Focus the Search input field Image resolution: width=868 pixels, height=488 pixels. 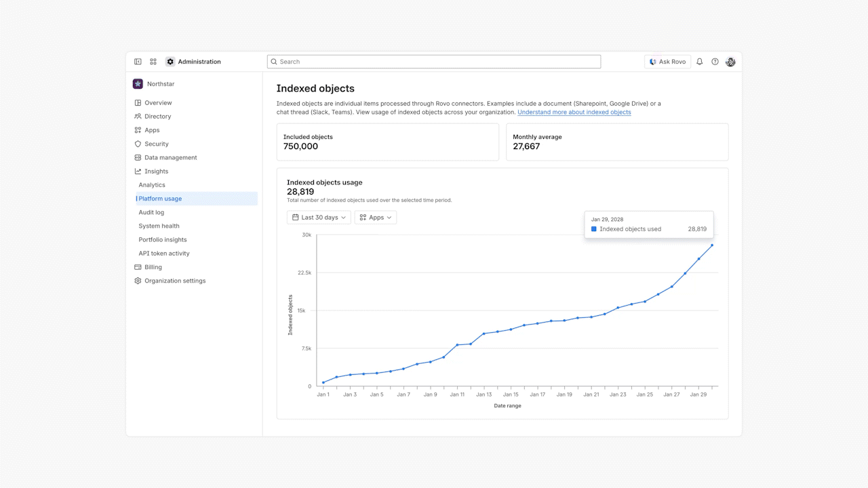tap(434, 62)
